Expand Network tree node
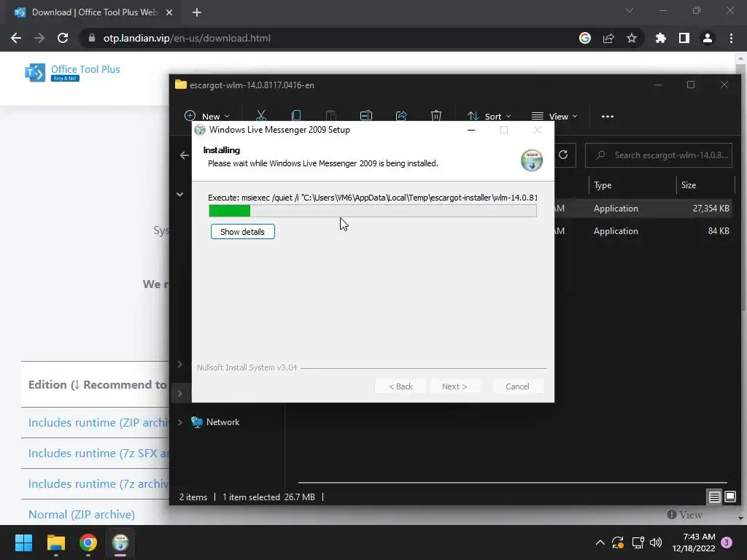This screenshot has width=747, height=560. point(179,422)
